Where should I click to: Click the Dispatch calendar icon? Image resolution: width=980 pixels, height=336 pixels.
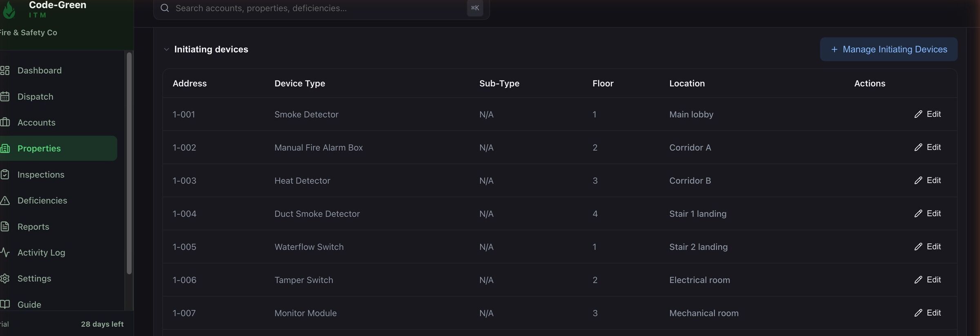[x=5, y=96]
